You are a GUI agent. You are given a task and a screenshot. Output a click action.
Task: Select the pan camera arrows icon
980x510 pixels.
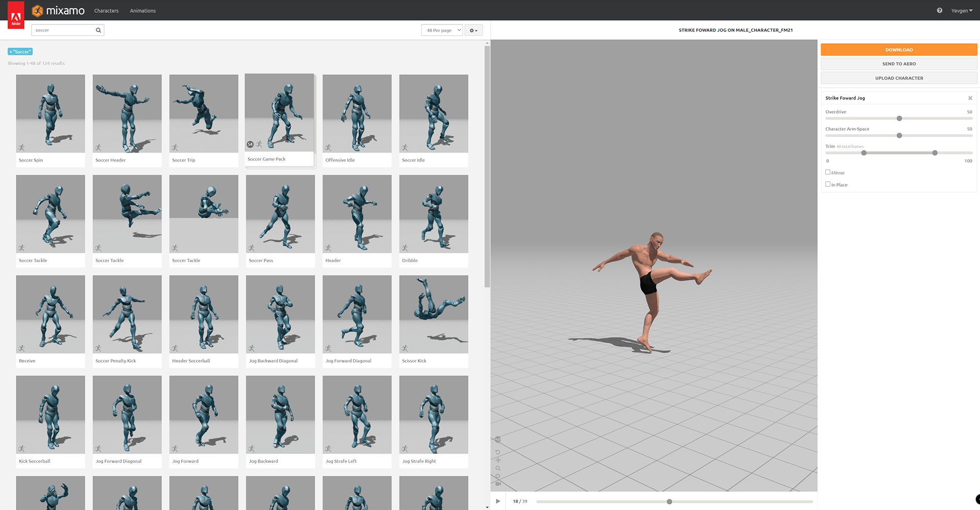tap(498, 460)
